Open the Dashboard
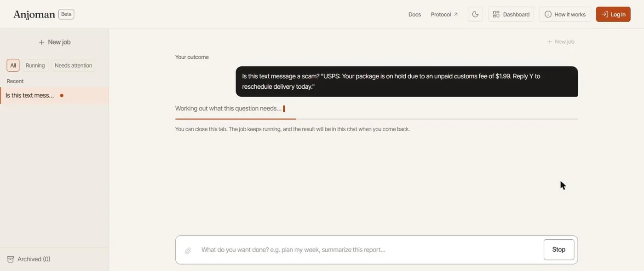 tap(511, 14)
